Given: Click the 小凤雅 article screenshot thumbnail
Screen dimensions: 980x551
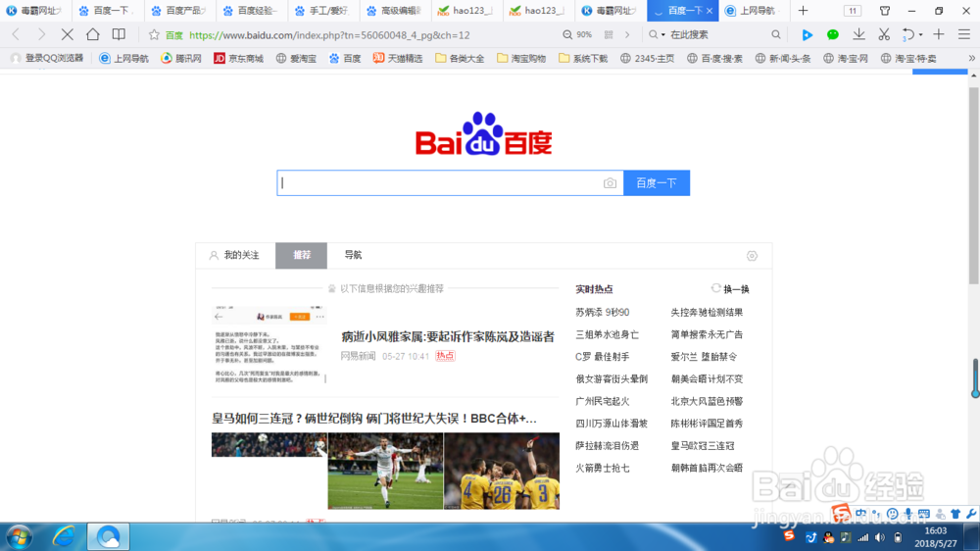Looking at the screenshot, I should [269, 344].
